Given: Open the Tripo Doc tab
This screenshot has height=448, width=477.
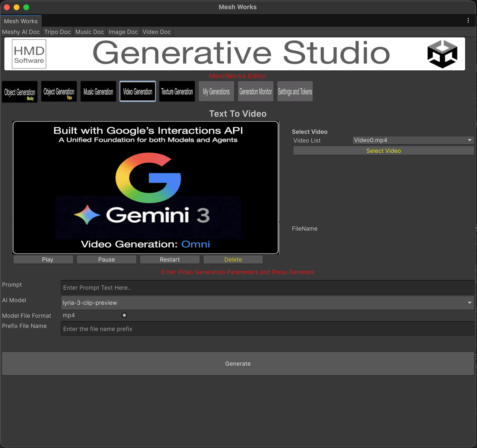Looking at the screenshot, I should [x=58, y=32].
